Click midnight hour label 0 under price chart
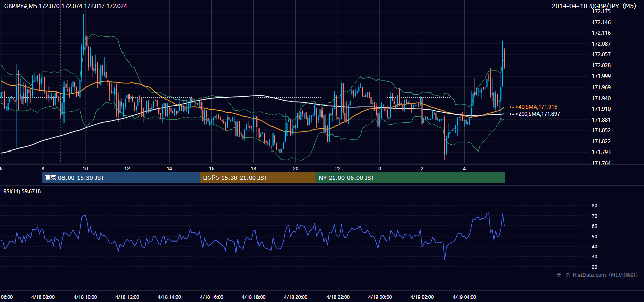The width and height of the screenshot is (644, 302). 380,169
